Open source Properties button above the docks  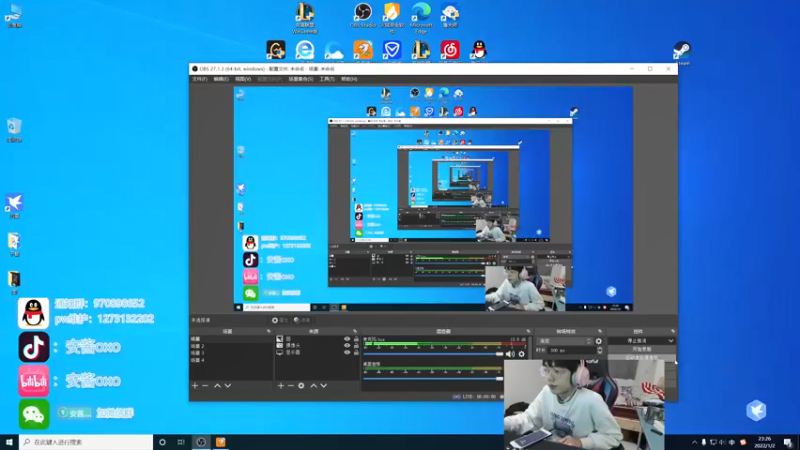[280, 320]
